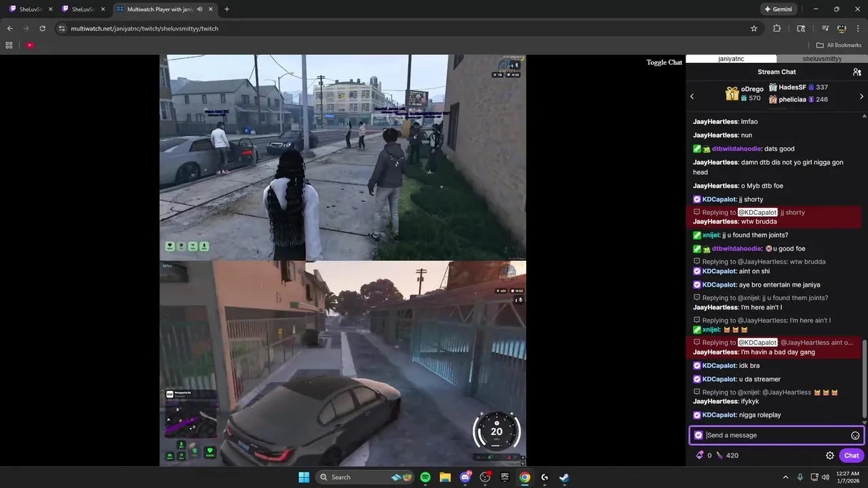Image resolution: width=868 pixels, height=488 pixels.
Task: Click username in 'nigga roleplay' message
Action: [719, 415]
